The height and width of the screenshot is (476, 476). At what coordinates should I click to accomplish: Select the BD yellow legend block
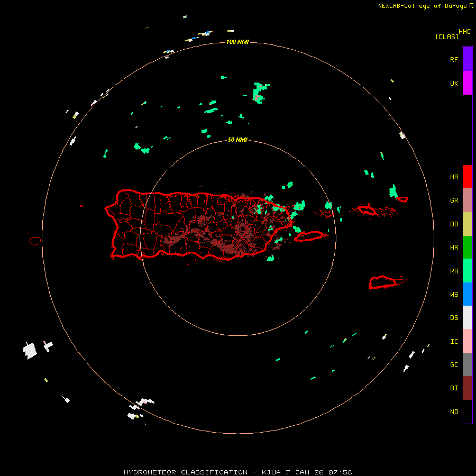[x=467, y=224]
